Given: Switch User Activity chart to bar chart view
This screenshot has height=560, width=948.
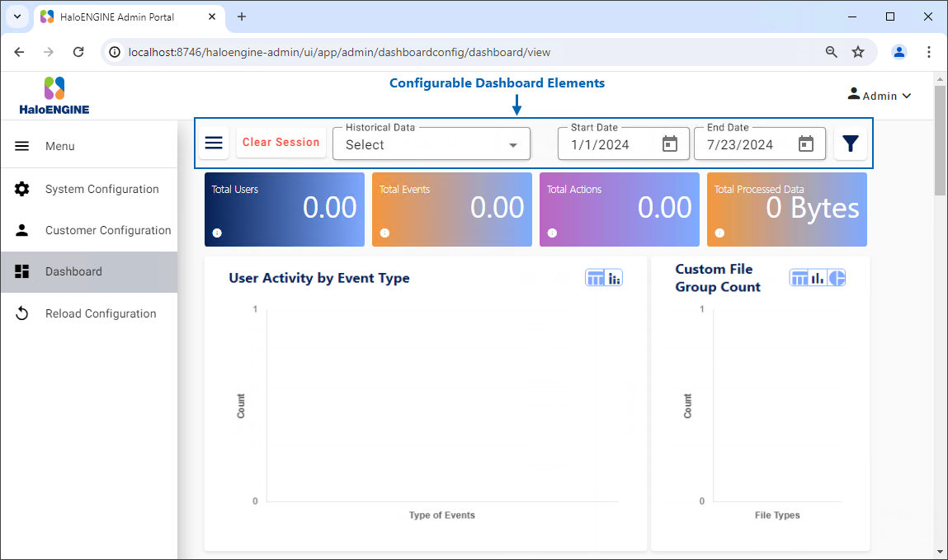Looking at the screenshot, I should coord(612,278).
